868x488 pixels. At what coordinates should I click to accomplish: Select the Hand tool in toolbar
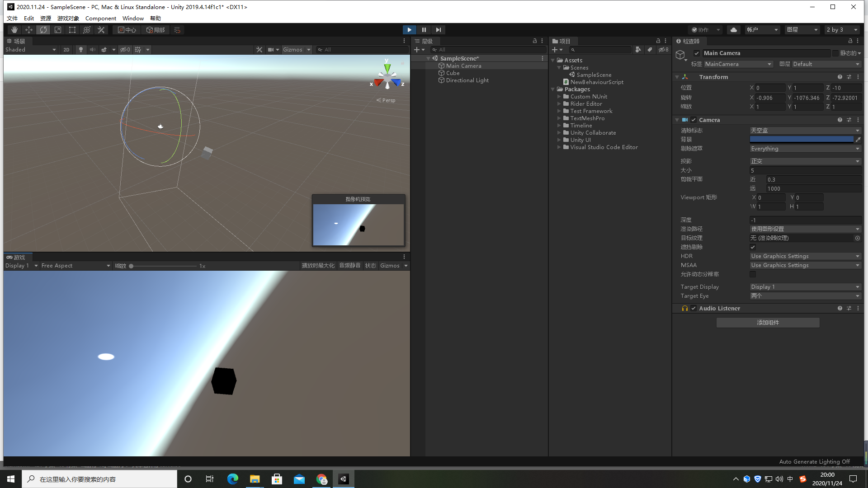point(14,30)
